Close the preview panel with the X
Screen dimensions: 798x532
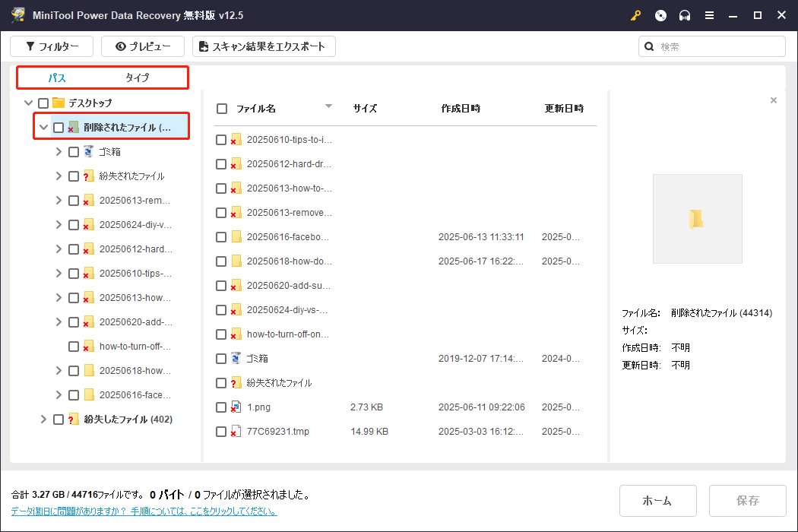pyautogui.click(x=774, y=100)
